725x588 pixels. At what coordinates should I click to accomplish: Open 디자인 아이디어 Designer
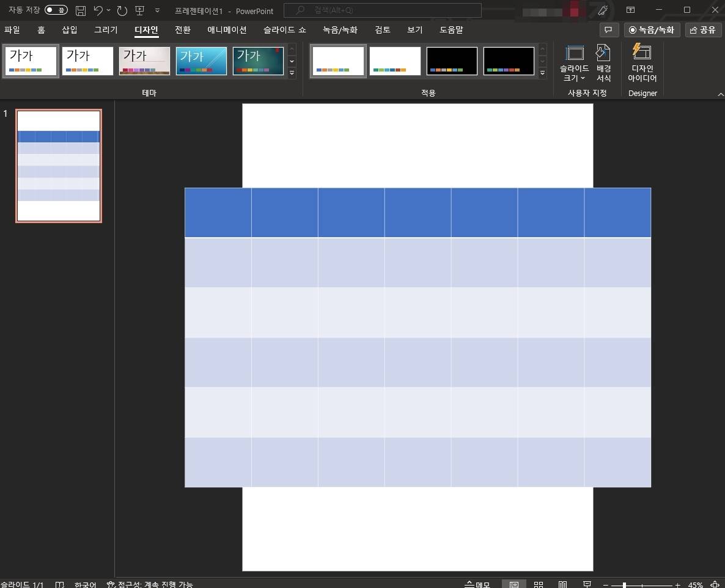(642, 64)
